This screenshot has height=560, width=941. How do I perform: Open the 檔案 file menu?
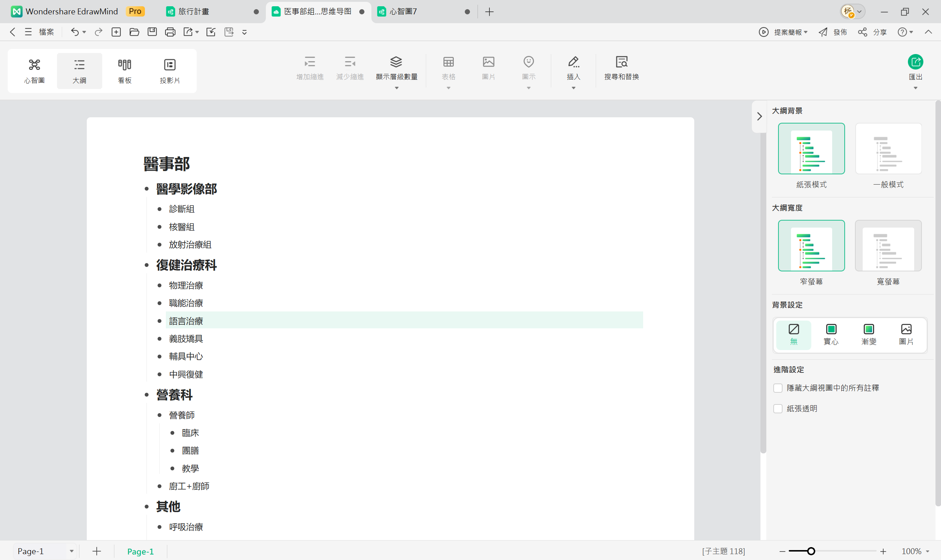(x=46, y=32)
